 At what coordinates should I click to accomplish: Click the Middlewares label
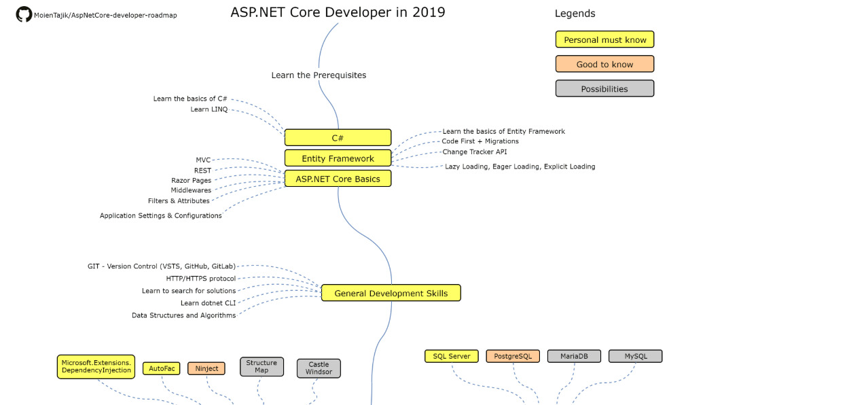click(x=191, y=190)
